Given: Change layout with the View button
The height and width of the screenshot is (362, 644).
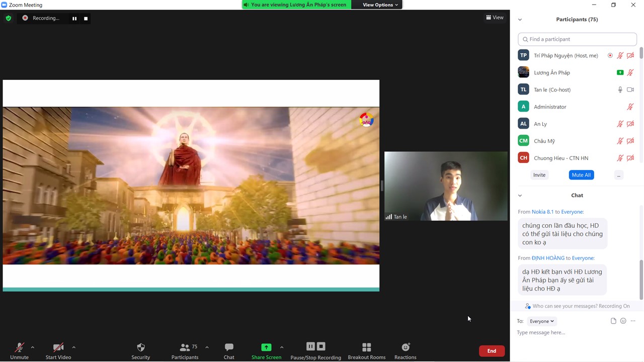Looking at the screenshot, I should pos(495,18).
